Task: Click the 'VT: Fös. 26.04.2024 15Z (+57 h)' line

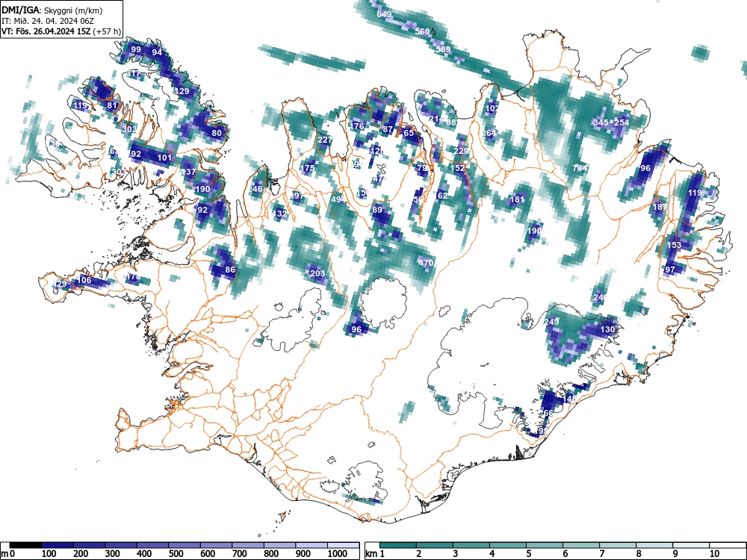Action: (x=61, y=31)
